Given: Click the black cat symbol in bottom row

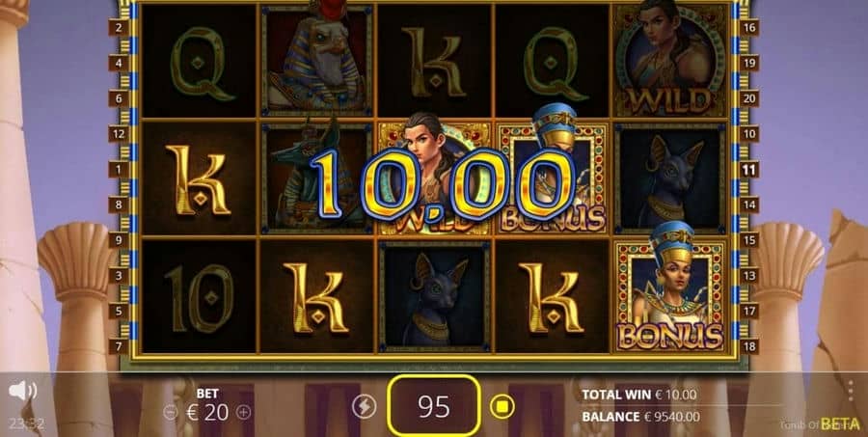Looking at the screenshot, I should 434,296.
